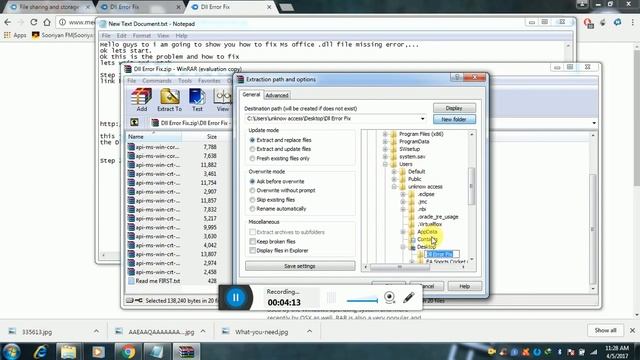Click the Help button in extraction dialog
640x360 pixels.
[464, 286]
